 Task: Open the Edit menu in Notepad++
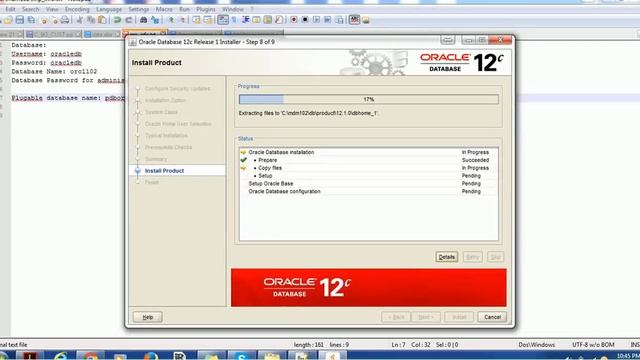pyautogui.click(x=10, y=9)
